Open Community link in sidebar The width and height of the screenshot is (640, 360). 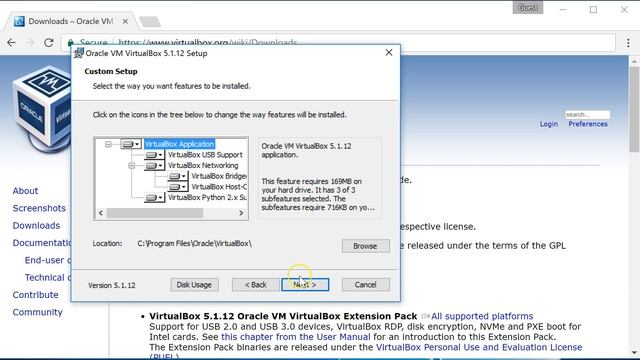pyautogui.click(x=37, y=312)
